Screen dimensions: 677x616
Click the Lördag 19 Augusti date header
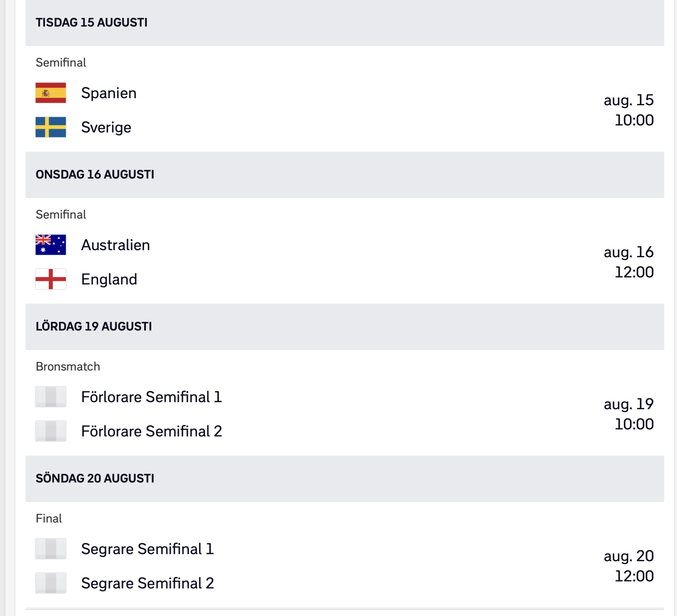[x=94, y=327]
